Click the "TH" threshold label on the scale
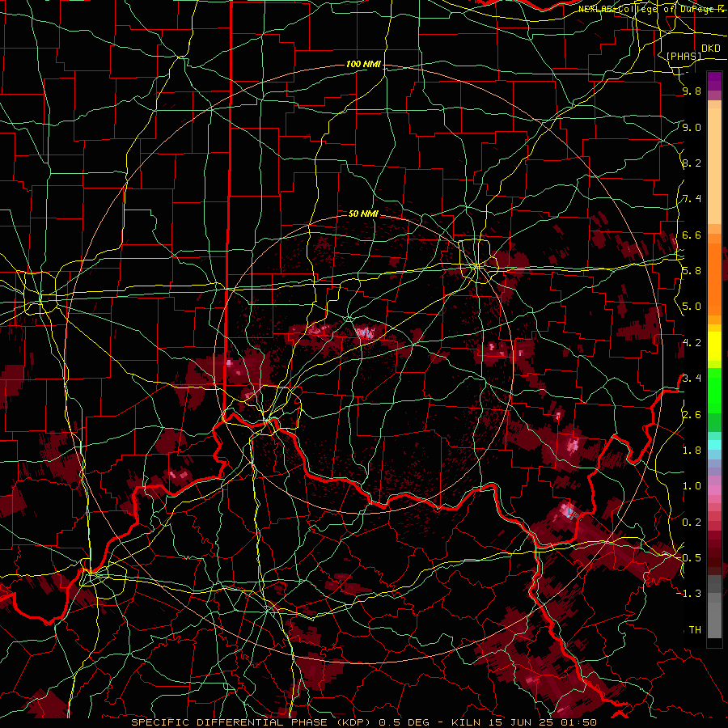 point(695,630)
